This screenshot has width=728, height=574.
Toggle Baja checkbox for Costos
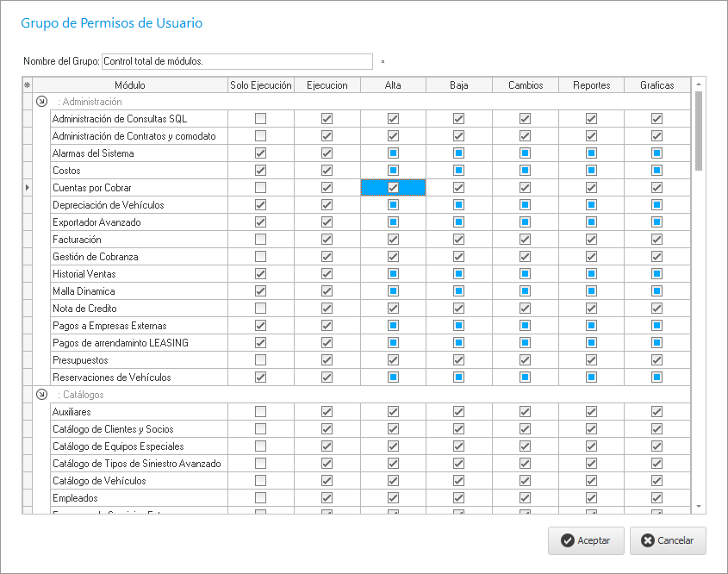pos(458,171)
